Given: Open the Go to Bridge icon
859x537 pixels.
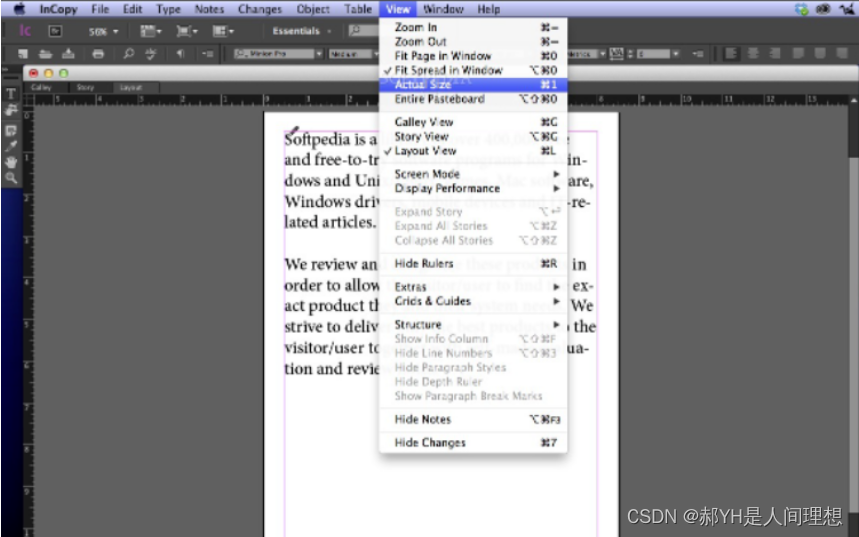Looking at the screenshot, I should 55,31.
